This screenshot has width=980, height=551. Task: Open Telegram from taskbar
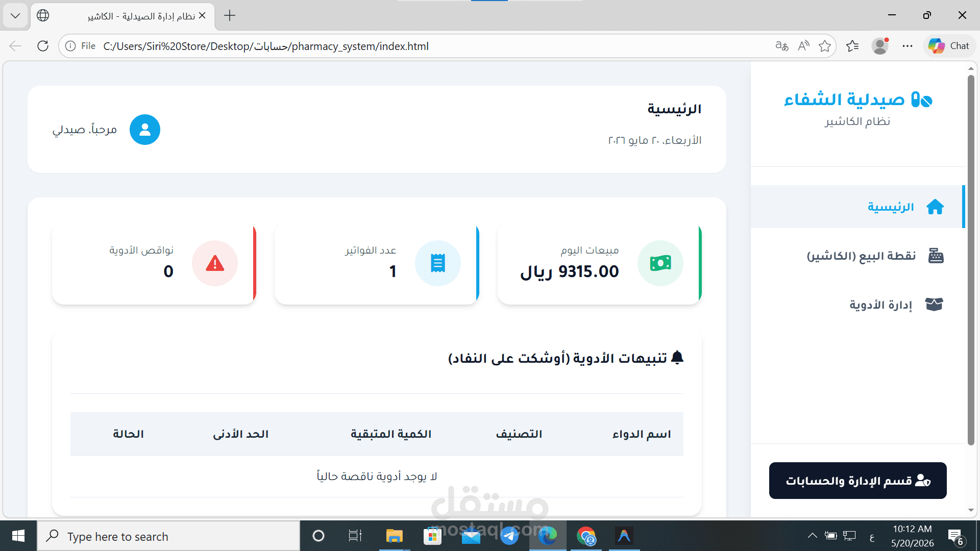(509, 536)
